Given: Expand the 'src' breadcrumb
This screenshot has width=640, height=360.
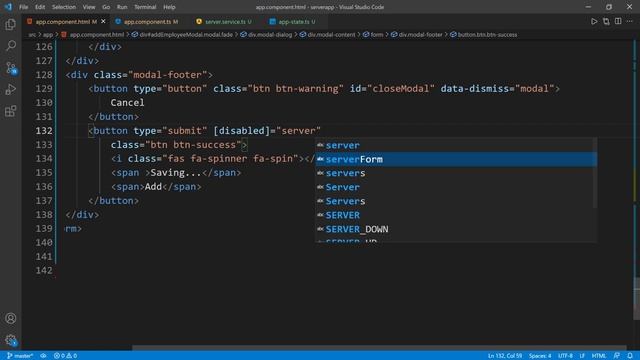Looking at the screenshot, I should click(32, 35).
